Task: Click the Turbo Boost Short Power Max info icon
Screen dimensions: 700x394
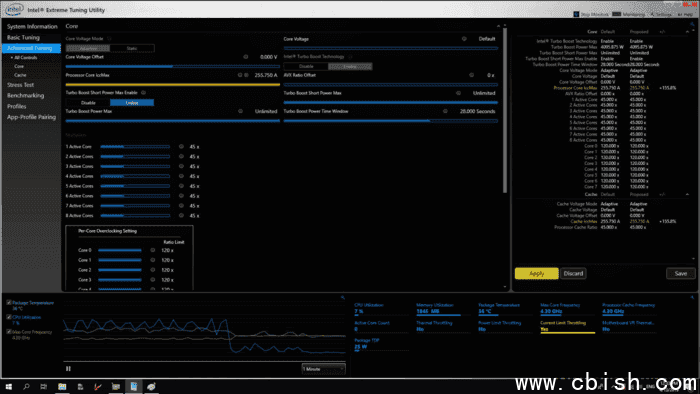Action: click(x=458, y=93)
